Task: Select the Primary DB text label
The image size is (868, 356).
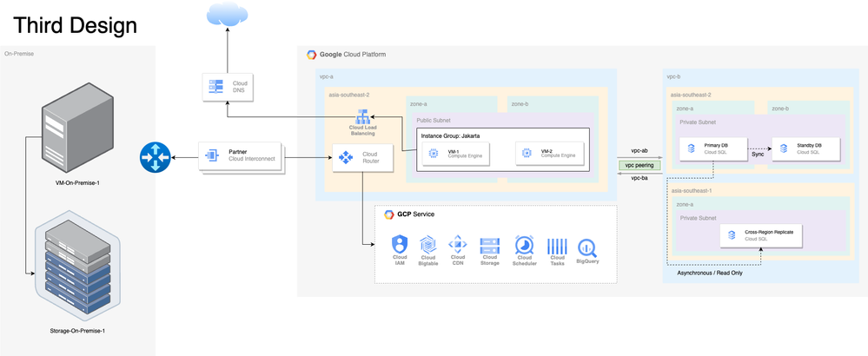Action: point(714,145)
